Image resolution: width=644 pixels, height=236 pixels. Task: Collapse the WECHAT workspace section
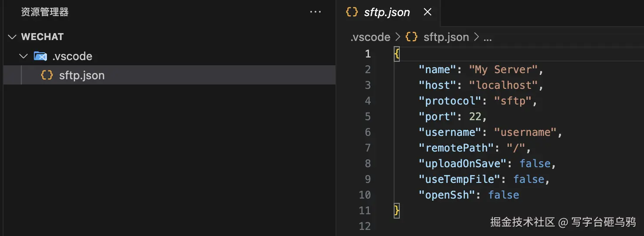(12, 37)
